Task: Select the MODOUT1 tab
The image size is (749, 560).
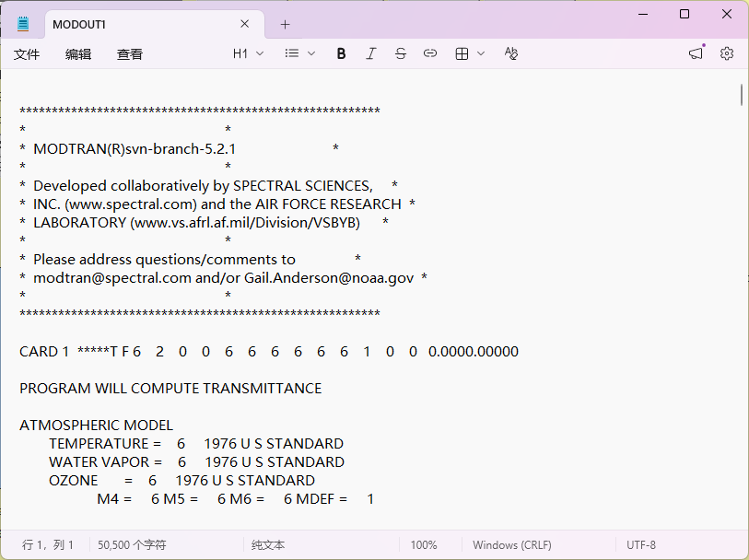Action: point(155,24)
